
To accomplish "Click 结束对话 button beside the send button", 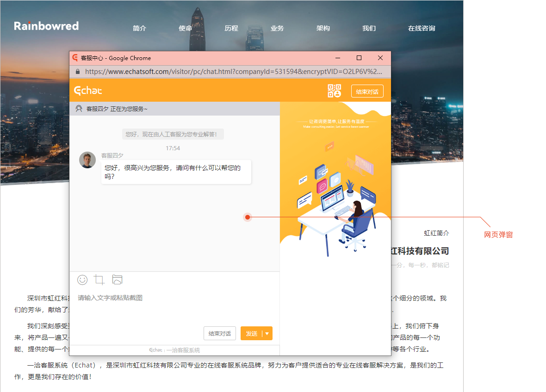I will tap(220, 334).
